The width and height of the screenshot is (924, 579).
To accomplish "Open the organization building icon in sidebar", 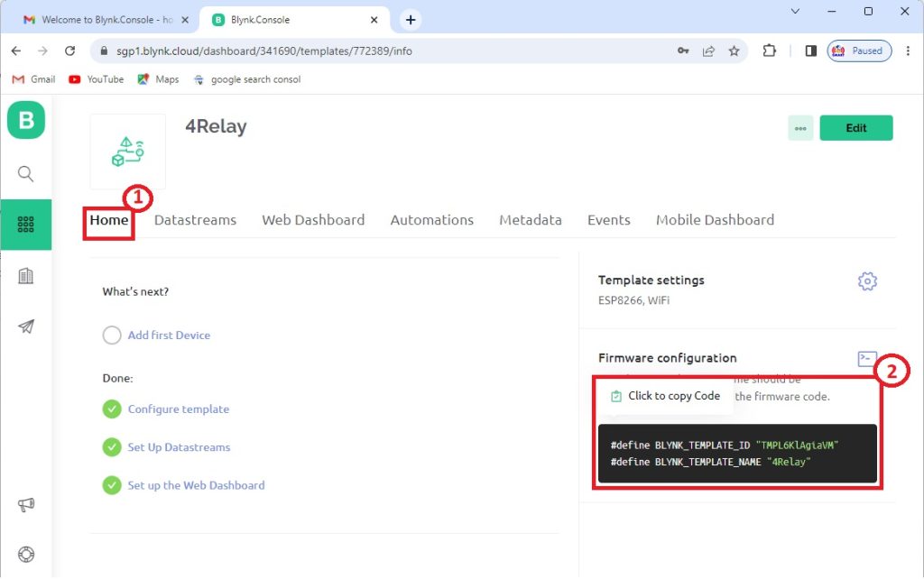I will 26,276.
